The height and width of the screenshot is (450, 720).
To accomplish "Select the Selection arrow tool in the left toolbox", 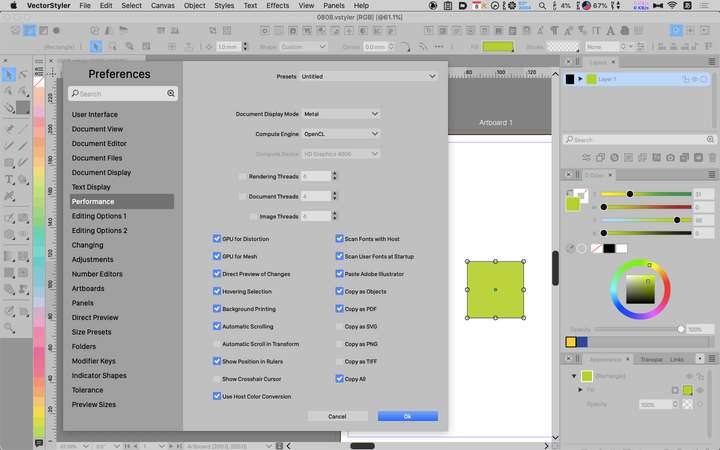I will 9,75.
